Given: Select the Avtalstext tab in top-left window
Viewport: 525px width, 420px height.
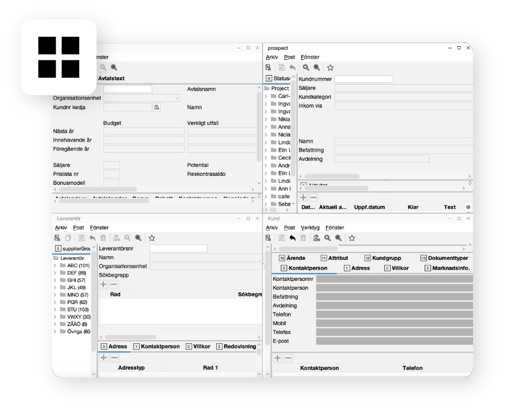Looking at the screenshot, I should coord(111,78).
